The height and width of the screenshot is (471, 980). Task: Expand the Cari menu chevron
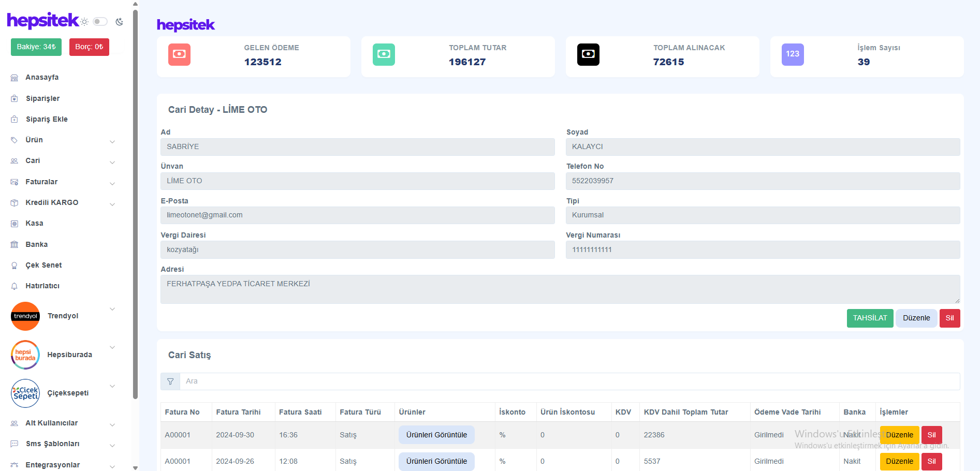pos(112,163)
